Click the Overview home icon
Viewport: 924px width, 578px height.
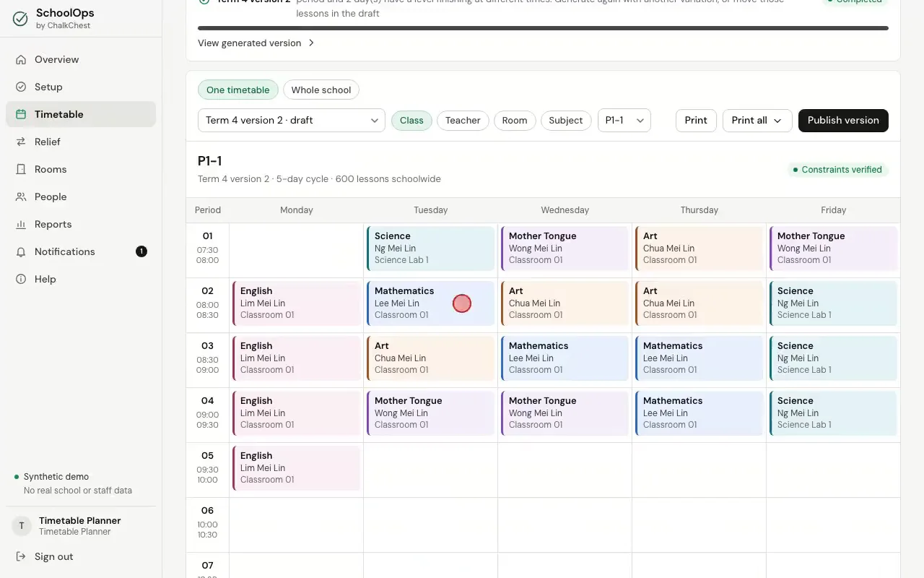21,59
